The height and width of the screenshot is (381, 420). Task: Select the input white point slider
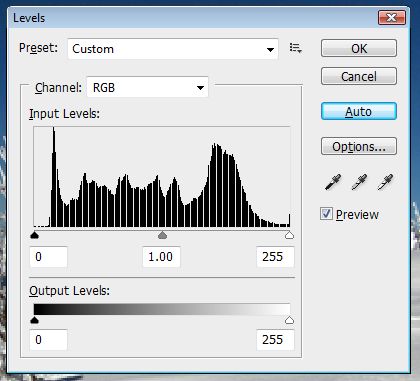[289, 235]
